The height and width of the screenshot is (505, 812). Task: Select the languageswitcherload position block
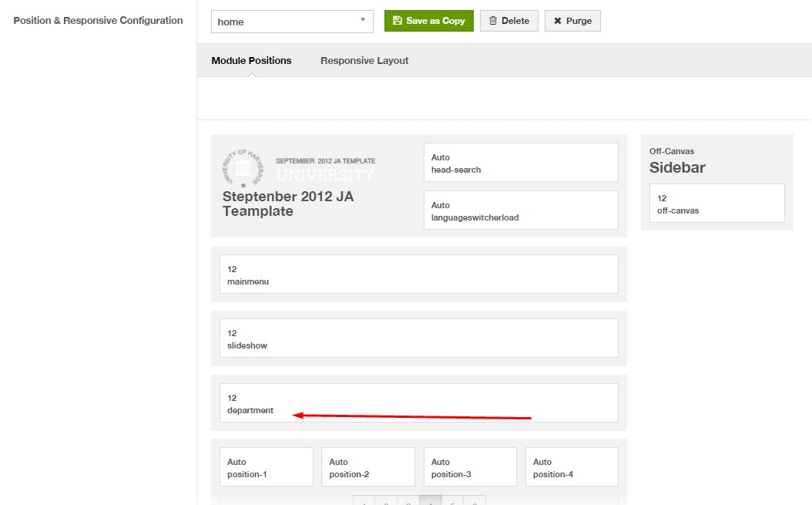click(x=521, y=210)
